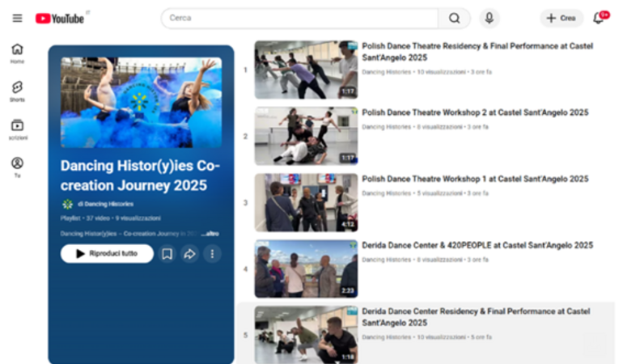Screen dimensions: 623x364
Task: Open title Derida Dance Center Residency & Final Performance
Action: [476, 317]
